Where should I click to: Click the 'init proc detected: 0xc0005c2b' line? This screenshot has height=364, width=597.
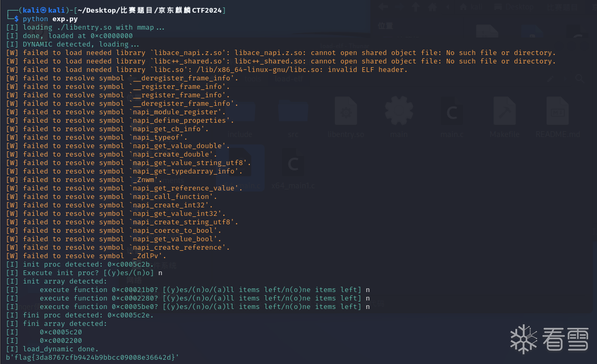tap(80, 264)
